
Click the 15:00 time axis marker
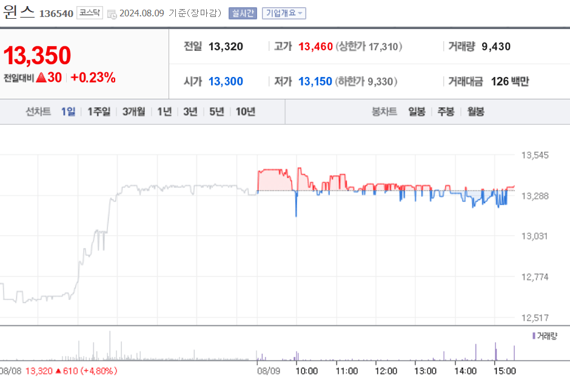point(505,371)
